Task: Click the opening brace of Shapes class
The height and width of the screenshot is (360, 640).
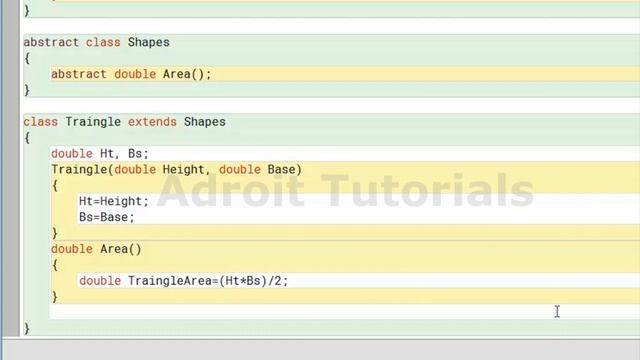Action: coord(27,58)
